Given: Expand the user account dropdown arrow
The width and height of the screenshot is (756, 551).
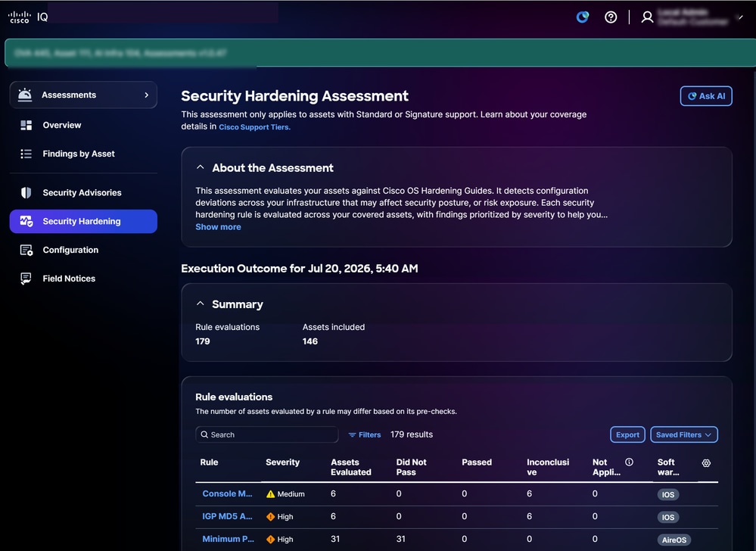Looking at the screenshot, I should [740, 17].
